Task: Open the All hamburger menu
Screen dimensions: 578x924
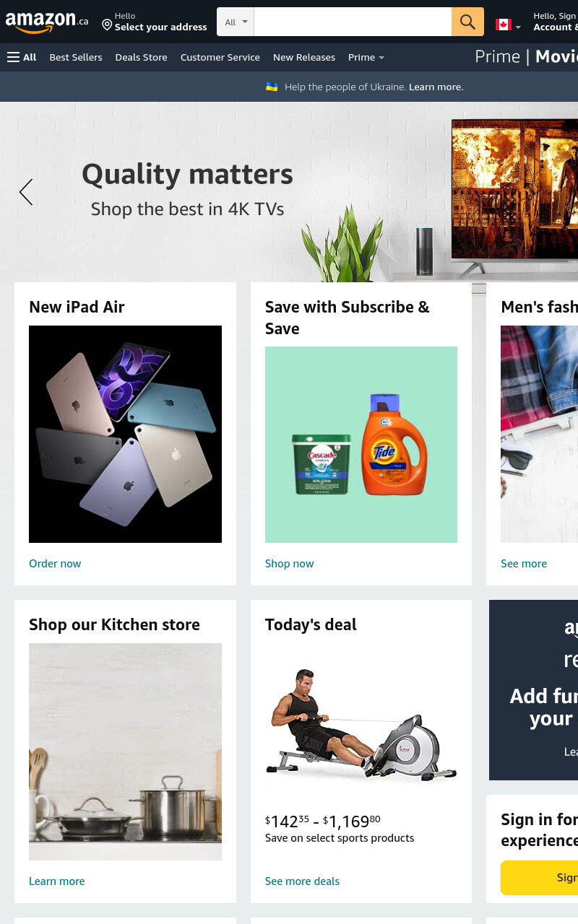Action: click(22, 57)
